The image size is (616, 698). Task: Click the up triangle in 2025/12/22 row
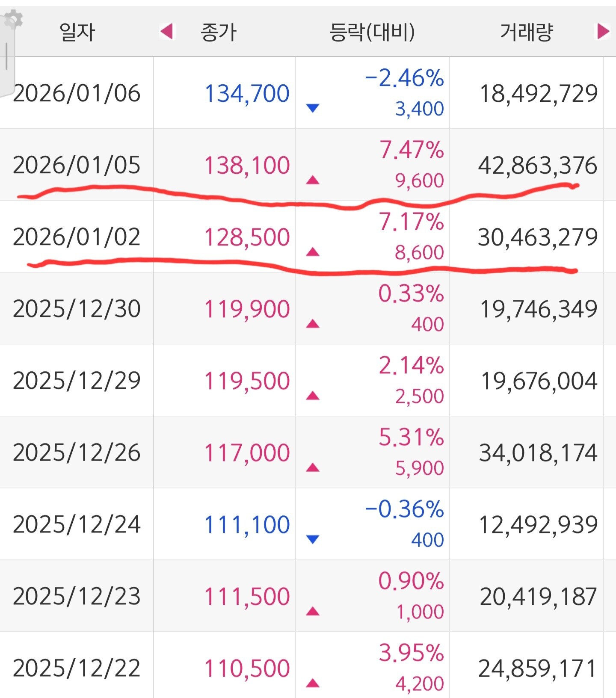click(x=313, y=683)
